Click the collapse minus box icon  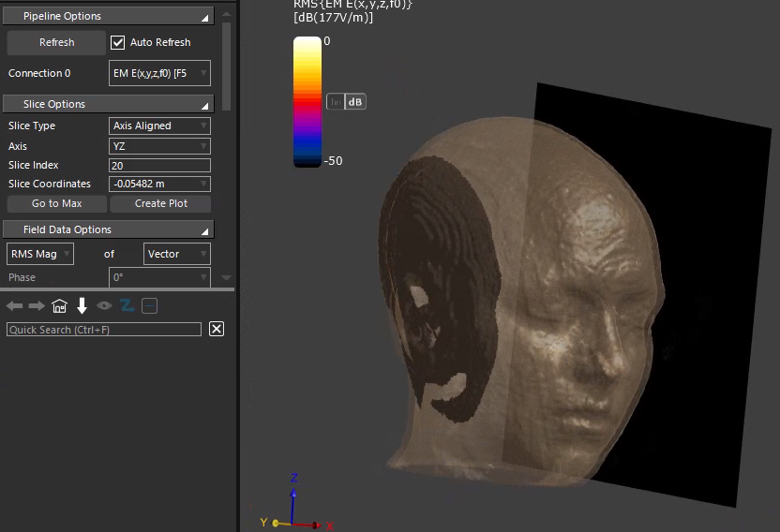click(150, 305)
